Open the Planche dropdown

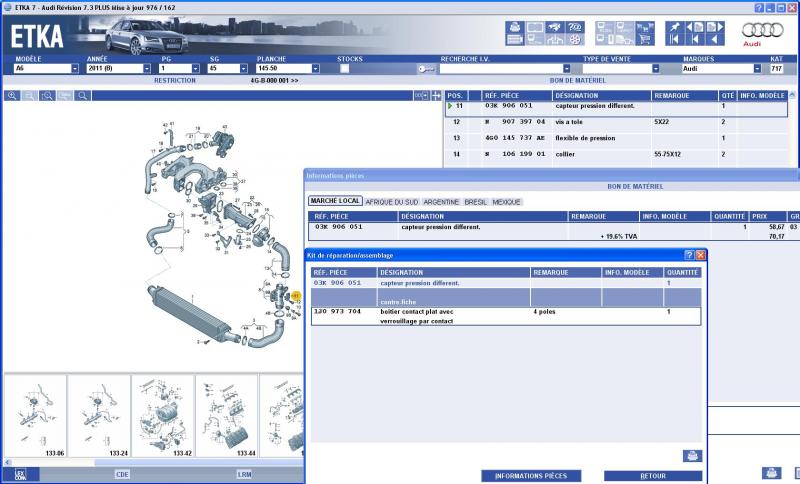[315, 68]
